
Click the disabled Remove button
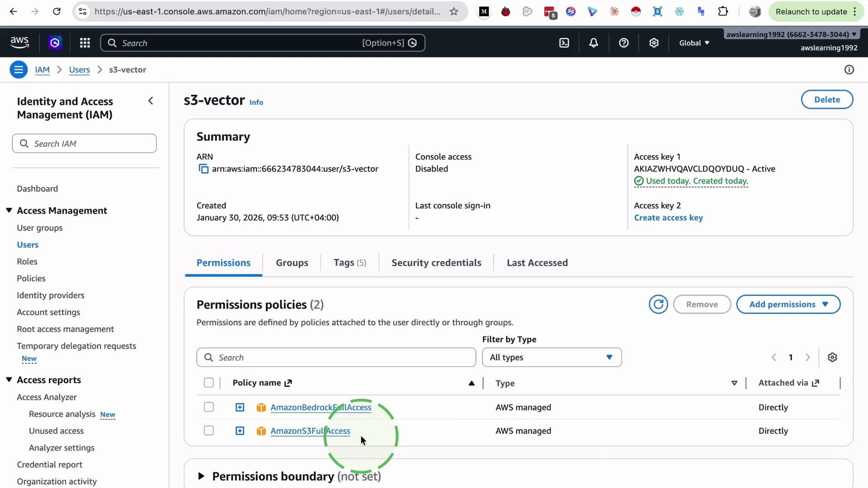pyautogui.click(x=702, y=305)
